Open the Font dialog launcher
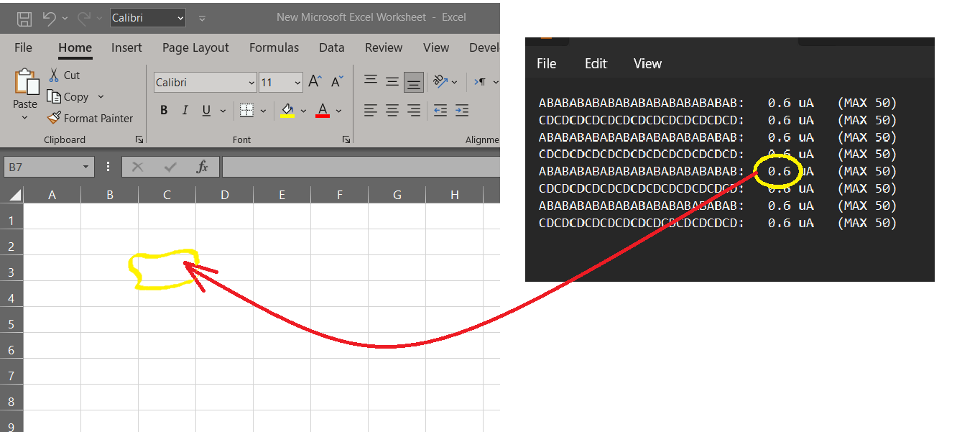980x432 pixels. click(x=346, y=139)
